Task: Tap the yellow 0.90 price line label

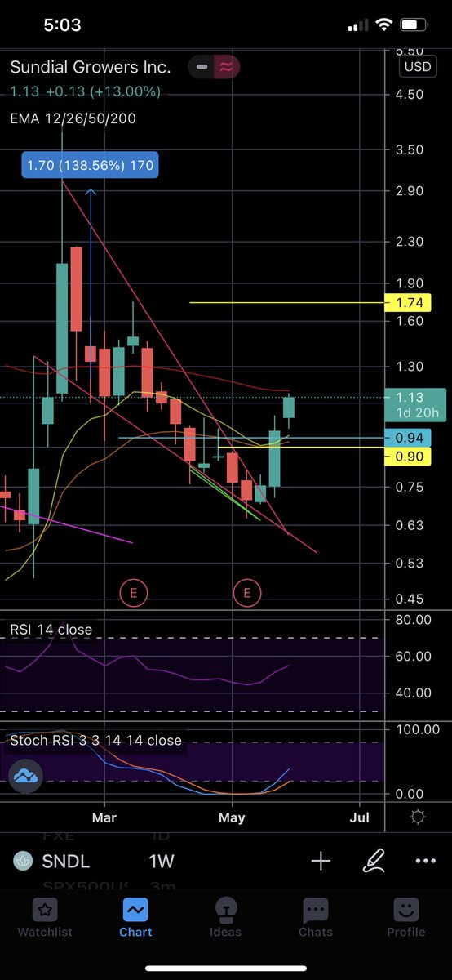Action: tap(408, 457)
